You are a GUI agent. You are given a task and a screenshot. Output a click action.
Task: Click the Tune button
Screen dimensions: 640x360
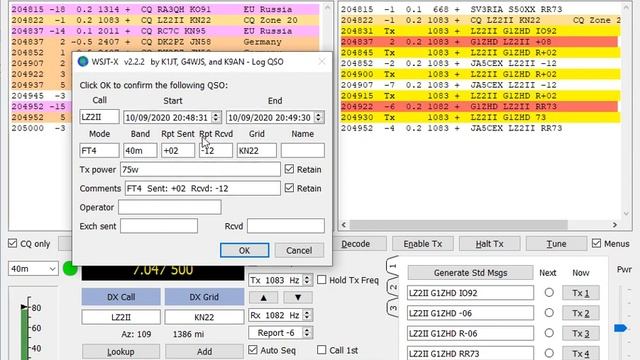(556, 244)
